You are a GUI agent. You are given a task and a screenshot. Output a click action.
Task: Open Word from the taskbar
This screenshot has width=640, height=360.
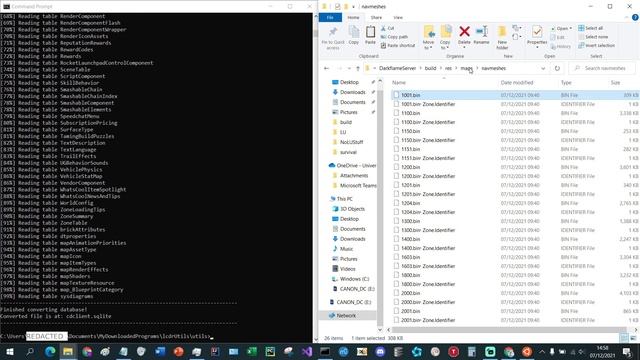pyautogui.click(x=160, y=351)
